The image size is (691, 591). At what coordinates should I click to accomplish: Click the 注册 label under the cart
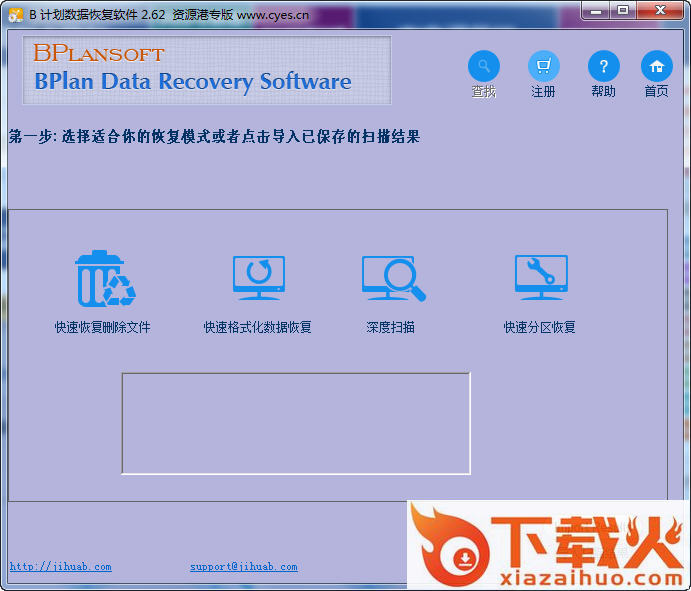(x=543, y=92)
